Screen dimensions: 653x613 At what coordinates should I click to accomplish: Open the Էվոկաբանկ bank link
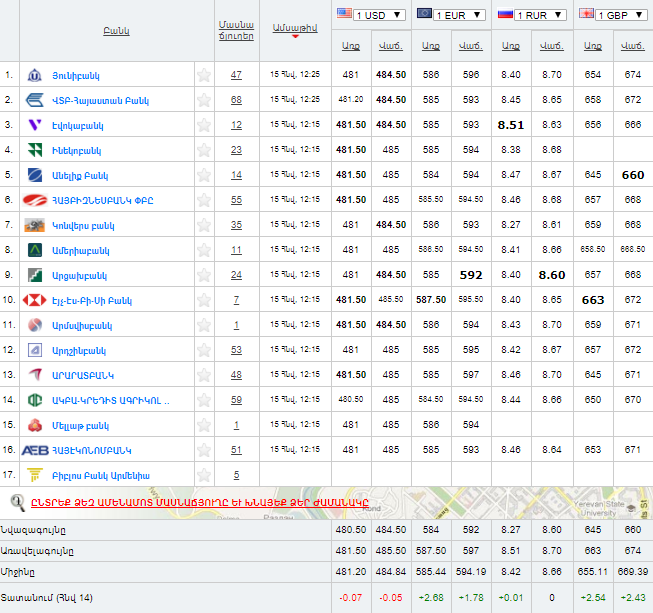point(78,126)
